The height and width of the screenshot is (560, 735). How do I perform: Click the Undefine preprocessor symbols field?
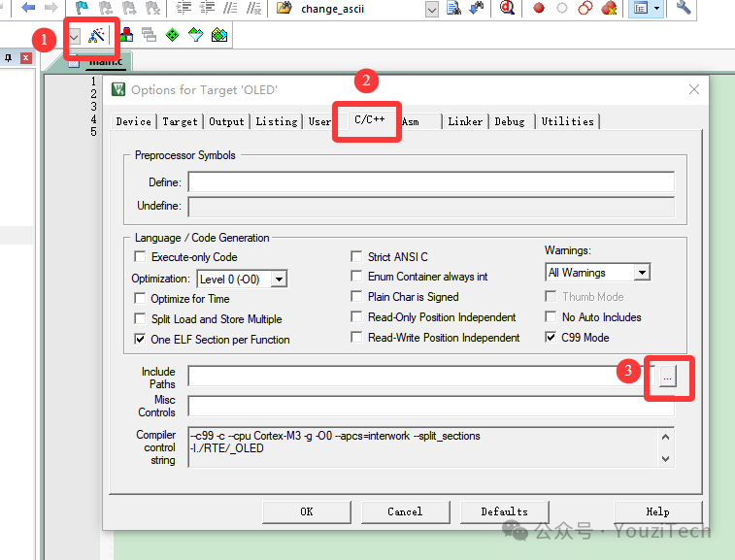point(431,206)
